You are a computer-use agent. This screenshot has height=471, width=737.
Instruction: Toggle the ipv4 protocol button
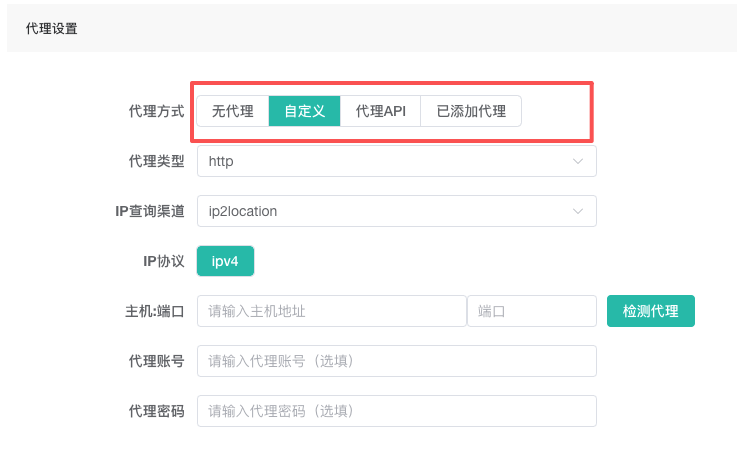click(225, 261)
